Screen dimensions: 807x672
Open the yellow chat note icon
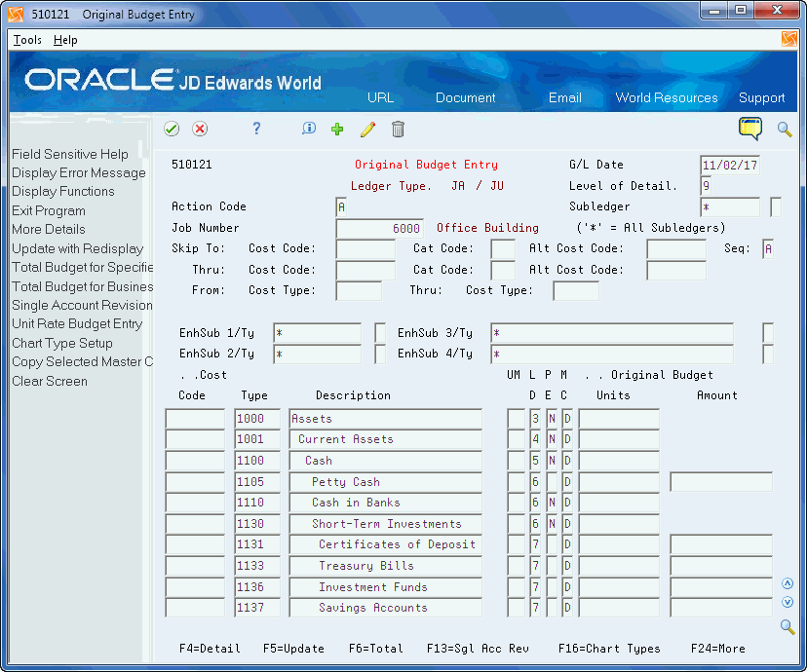750,128
